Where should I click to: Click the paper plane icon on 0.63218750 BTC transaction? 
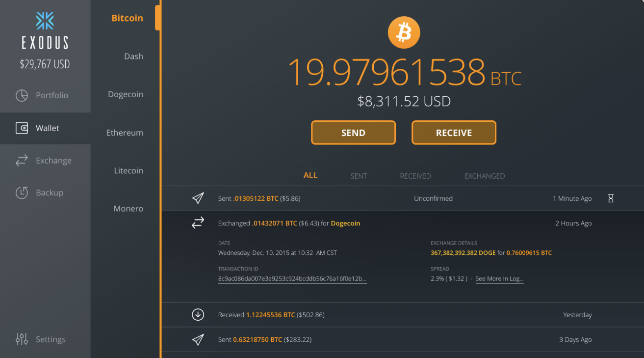[x=198, y=339]
